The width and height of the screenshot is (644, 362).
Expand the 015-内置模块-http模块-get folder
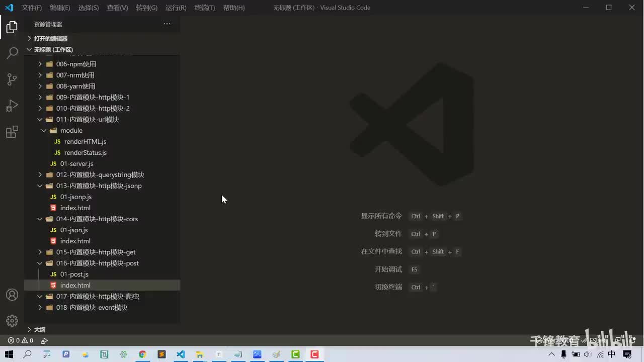coord(102,252)
